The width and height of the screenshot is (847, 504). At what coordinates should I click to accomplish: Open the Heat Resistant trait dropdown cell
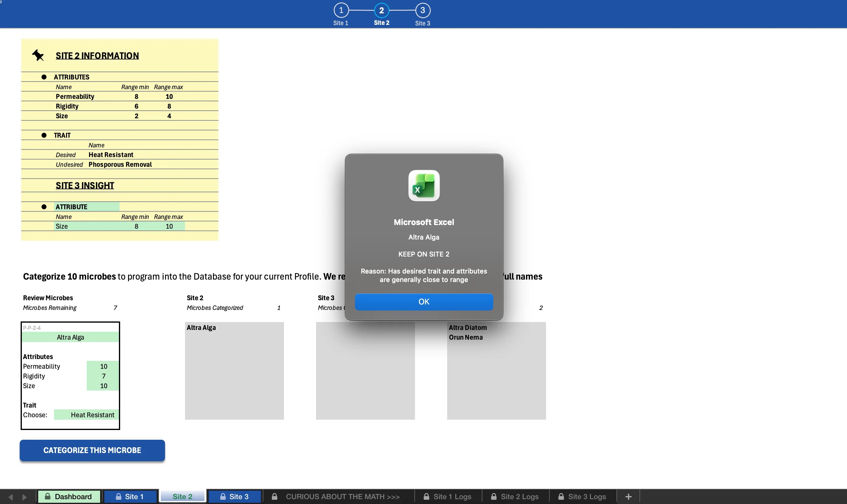(x=87, y=415)
